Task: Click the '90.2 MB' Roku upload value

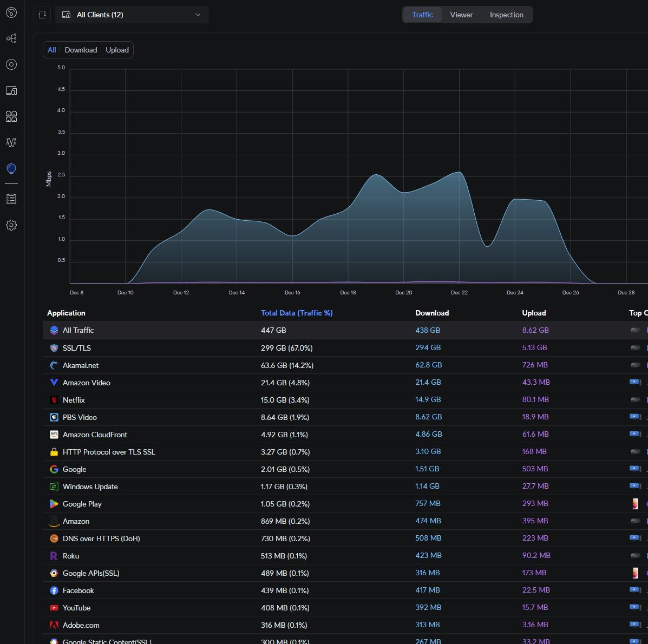Action: [x=536, y=556]
